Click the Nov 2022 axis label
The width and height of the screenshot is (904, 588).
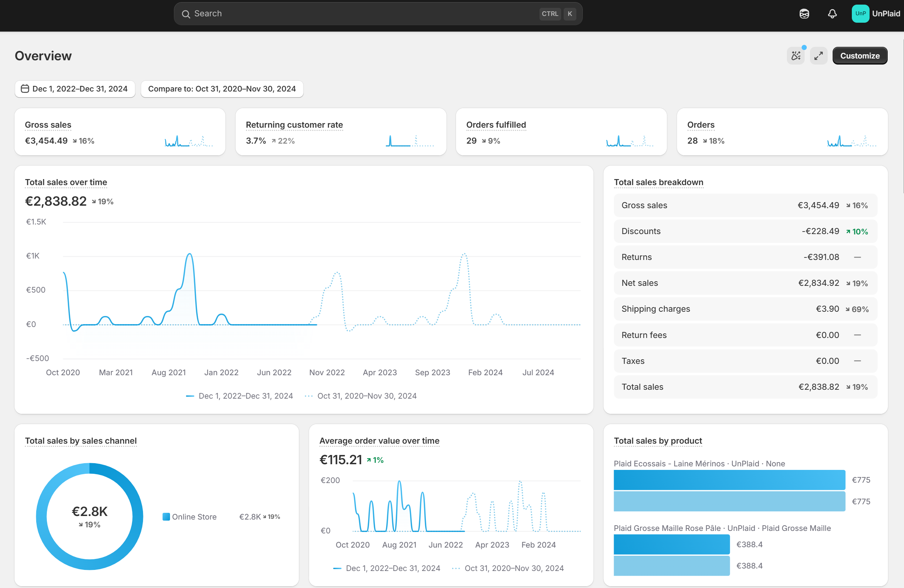pos(327,372)
